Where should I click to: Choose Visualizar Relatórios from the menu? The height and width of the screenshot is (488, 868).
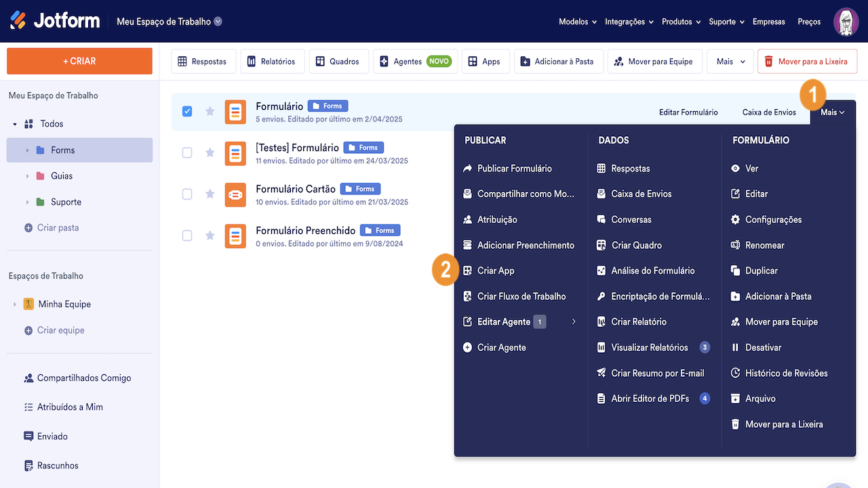[653, 347]
